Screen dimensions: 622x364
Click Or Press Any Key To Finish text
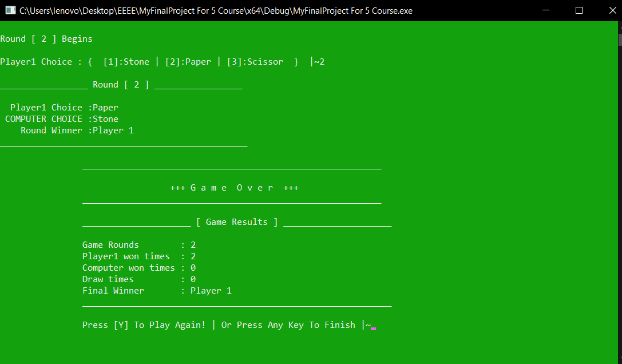(286, 325)
